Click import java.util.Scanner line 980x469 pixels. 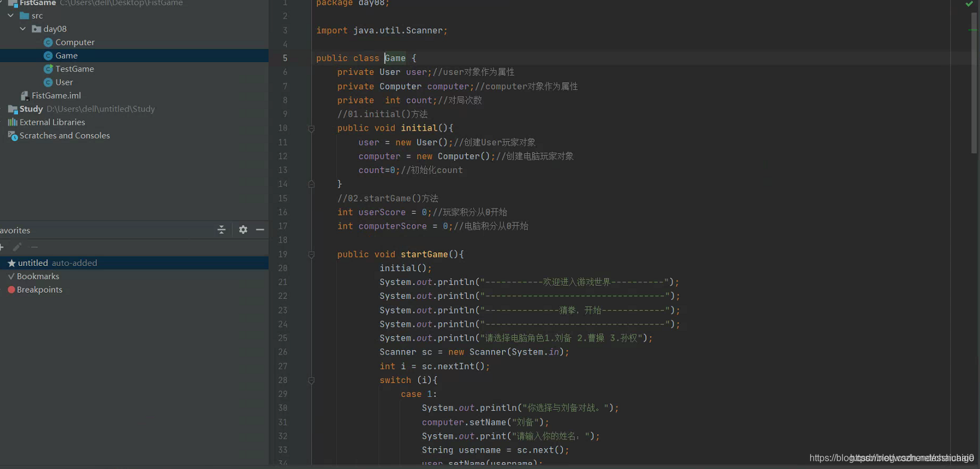pyautogui.click(x=382, y=30)
